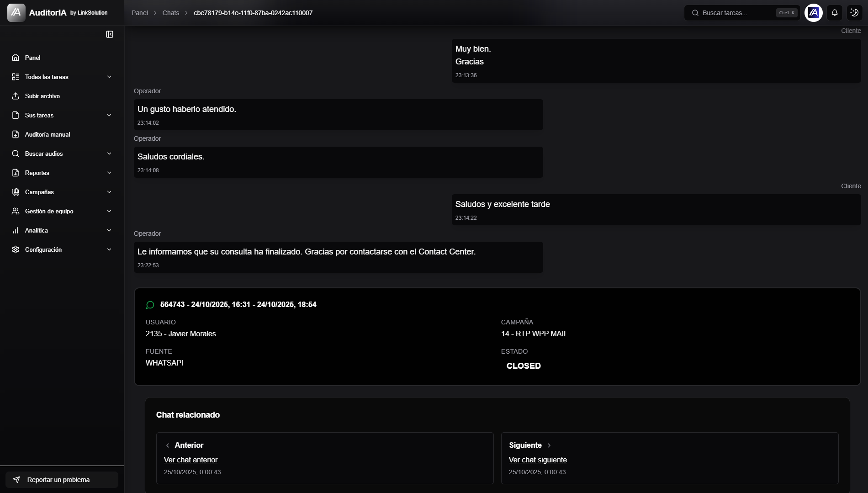Viewport: 868px width, 493px height.
Task: Open the Panel menu item
Action: [x=62, y=58]
